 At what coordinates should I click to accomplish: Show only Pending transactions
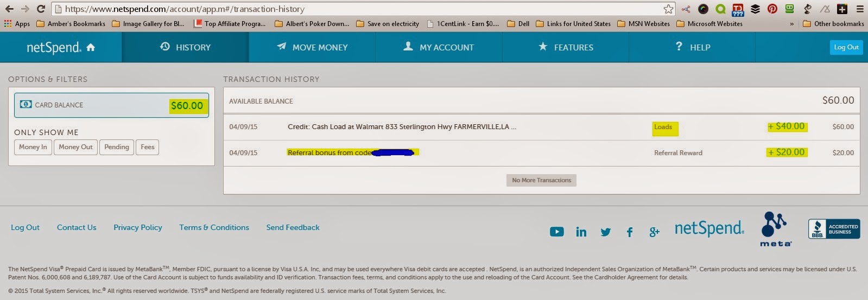[x=117, y=147]
